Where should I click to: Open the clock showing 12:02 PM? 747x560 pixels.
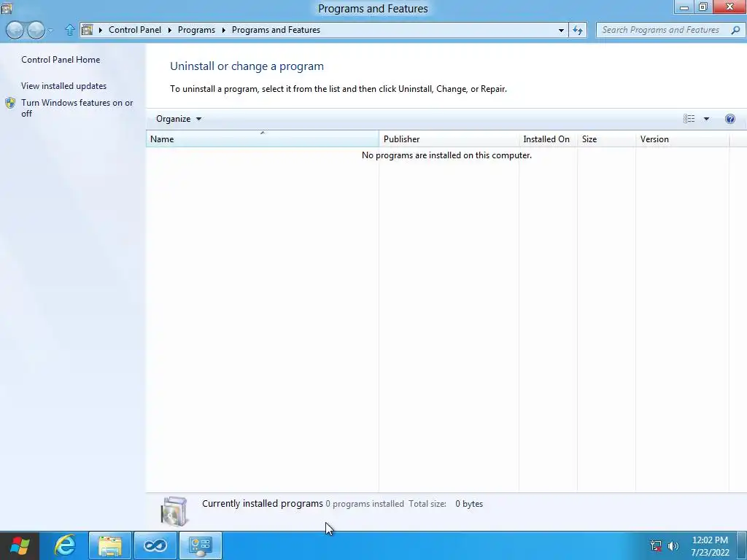pos(710,546)
